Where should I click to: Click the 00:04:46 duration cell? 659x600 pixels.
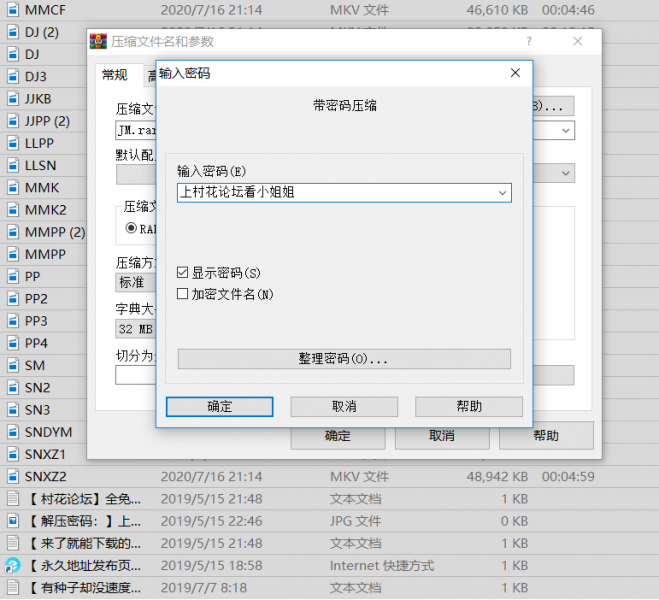tap(568, 10)
